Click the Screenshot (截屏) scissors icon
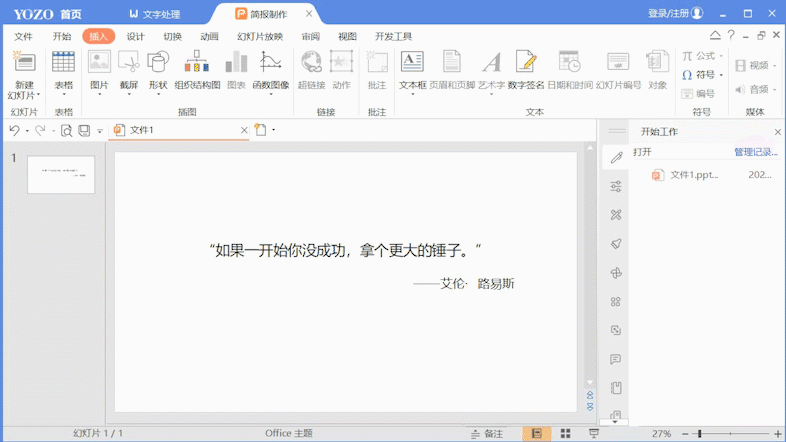The image size is (786, 442). (128, 62)
